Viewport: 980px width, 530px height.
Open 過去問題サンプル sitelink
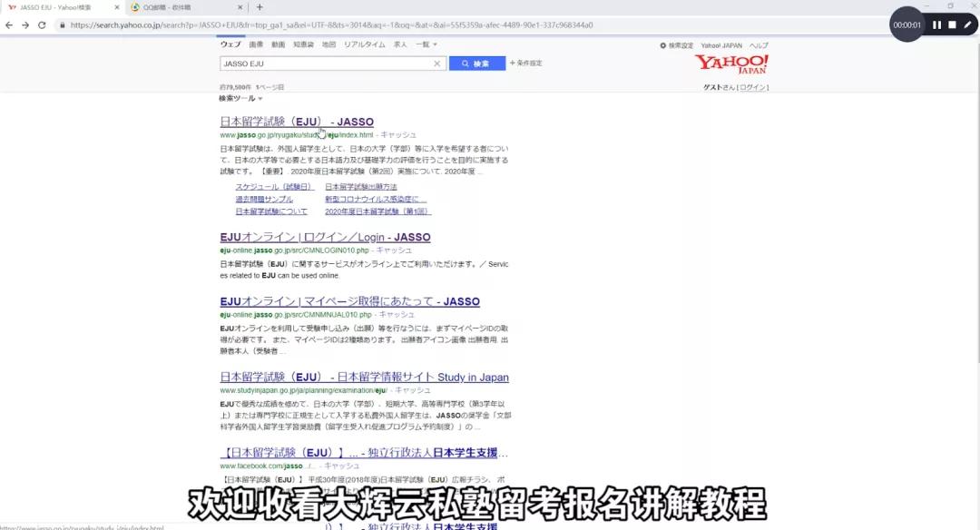(x=264, y=200)
